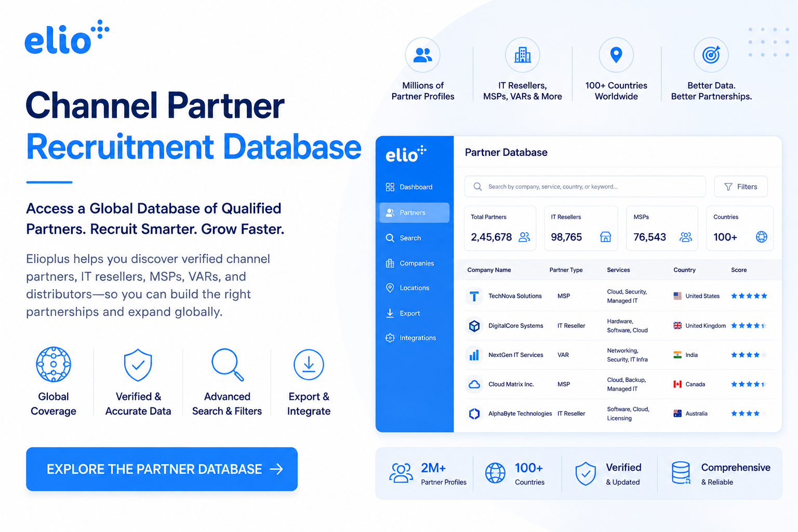
Task: Open Search in the sidebar menu
Action: click(415, 238)
